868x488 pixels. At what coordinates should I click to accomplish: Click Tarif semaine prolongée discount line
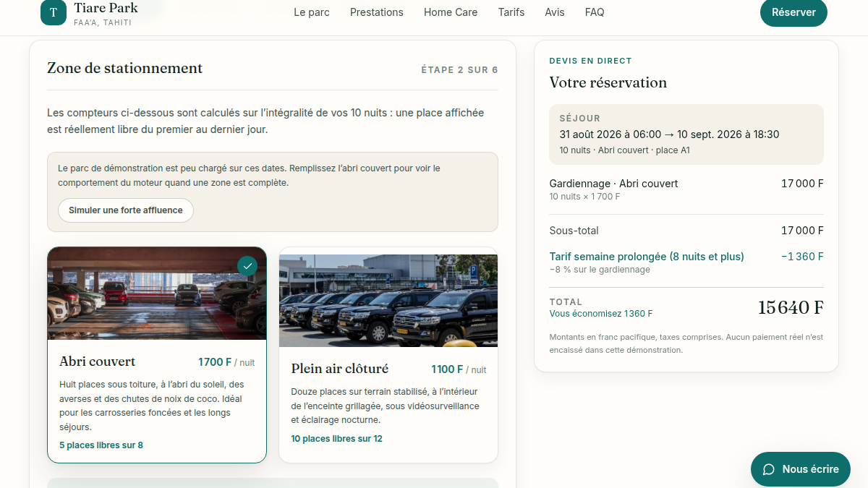(x=647, y=257)
